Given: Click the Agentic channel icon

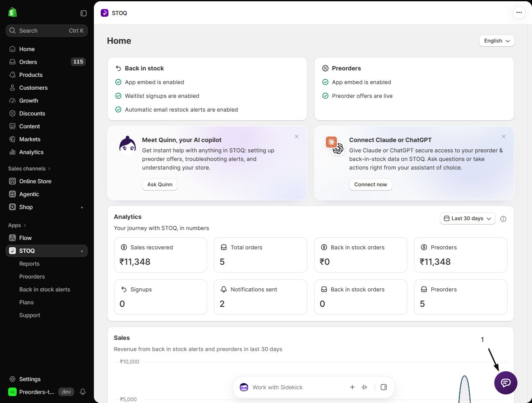Looking at the screenshot, I should (12, 194).
